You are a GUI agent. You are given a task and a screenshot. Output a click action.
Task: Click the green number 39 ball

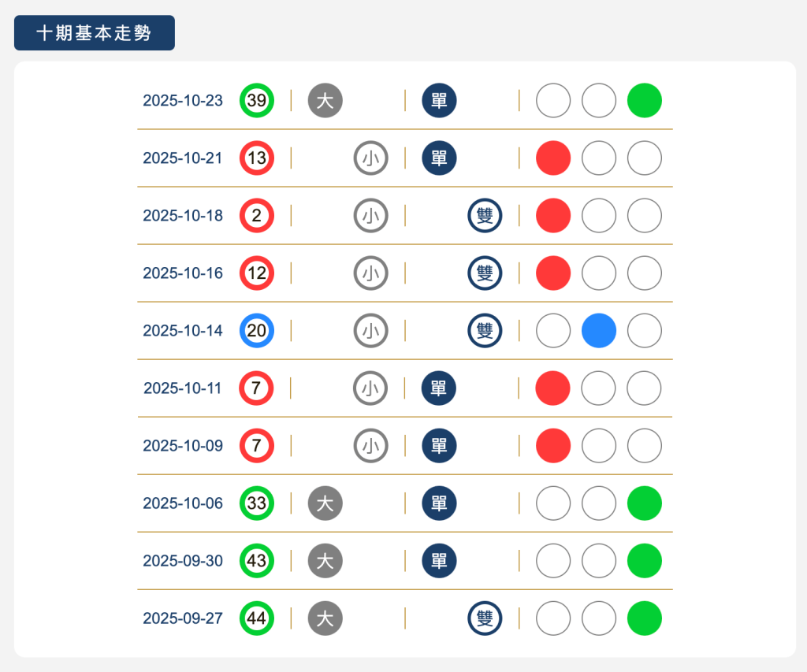256,100
